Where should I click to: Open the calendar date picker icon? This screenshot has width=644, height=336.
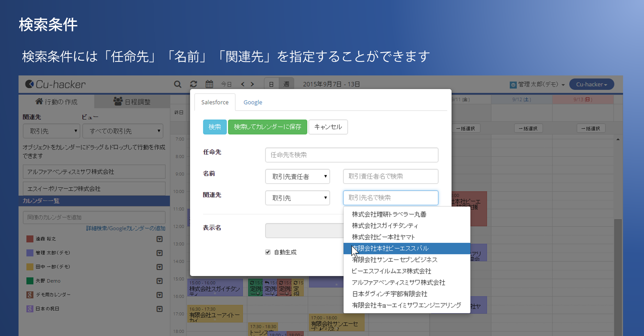tap(209, 84)
